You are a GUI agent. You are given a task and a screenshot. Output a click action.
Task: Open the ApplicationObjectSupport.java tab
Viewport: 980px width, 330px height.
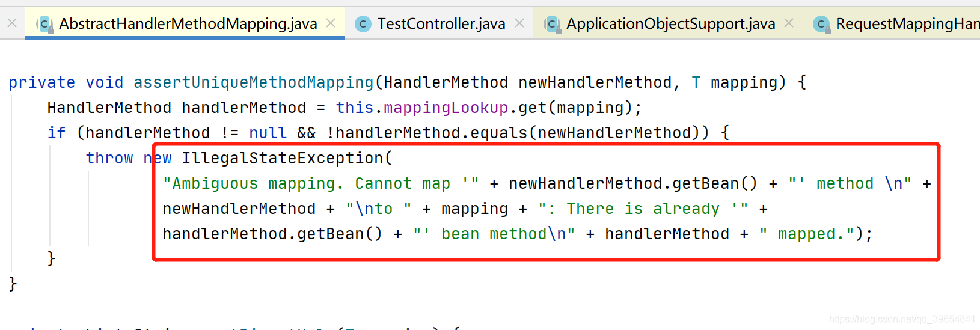(x=670, y=24)
